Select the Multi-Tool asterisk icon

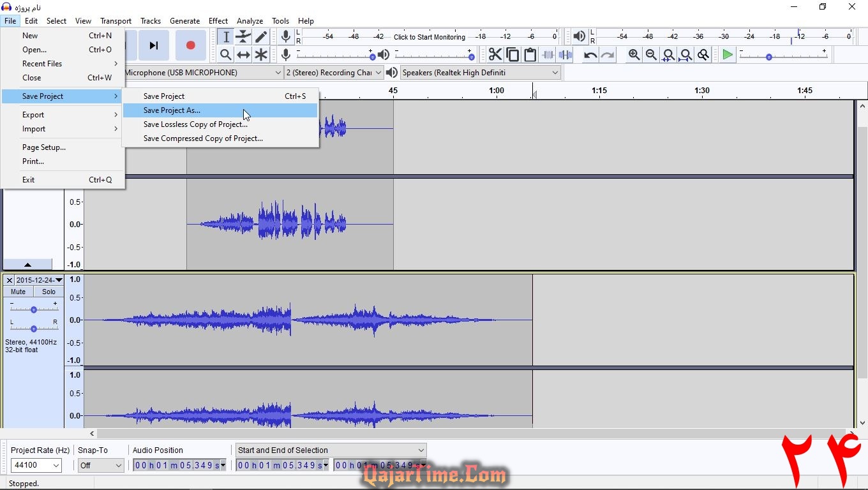tap(261, 55)
